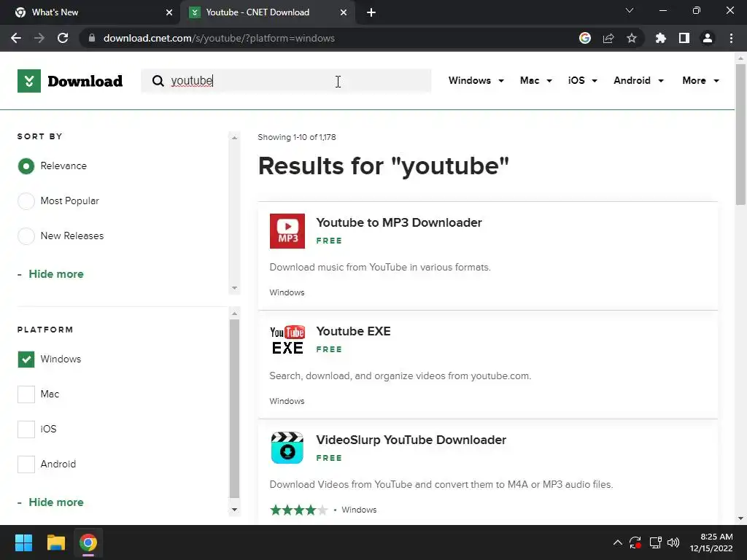Open VideoSlurp YouTube Downloader app icon
Viewport: 747px width, 560px height.
click(287, 448)
